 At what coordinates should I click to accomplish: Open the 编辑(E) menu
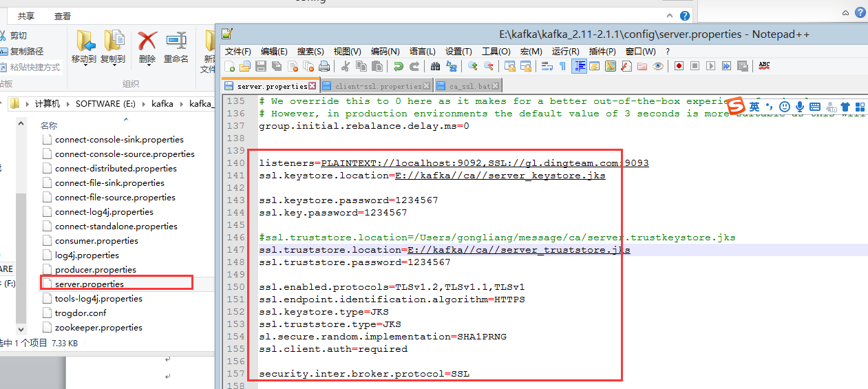point(274,51)
